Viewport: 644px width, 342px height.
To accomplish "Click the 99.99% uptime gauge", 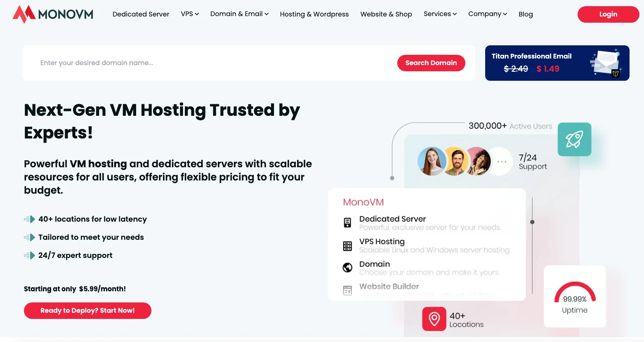I will coord(575,297).
